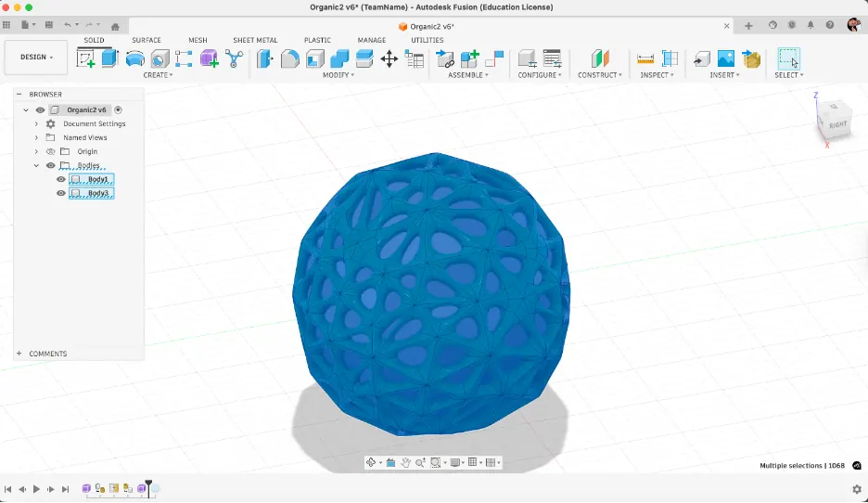Hide Body1 using its eye icon
This screenshot has width=868, height=503.
pyautogui.click(x=61, y=179)
